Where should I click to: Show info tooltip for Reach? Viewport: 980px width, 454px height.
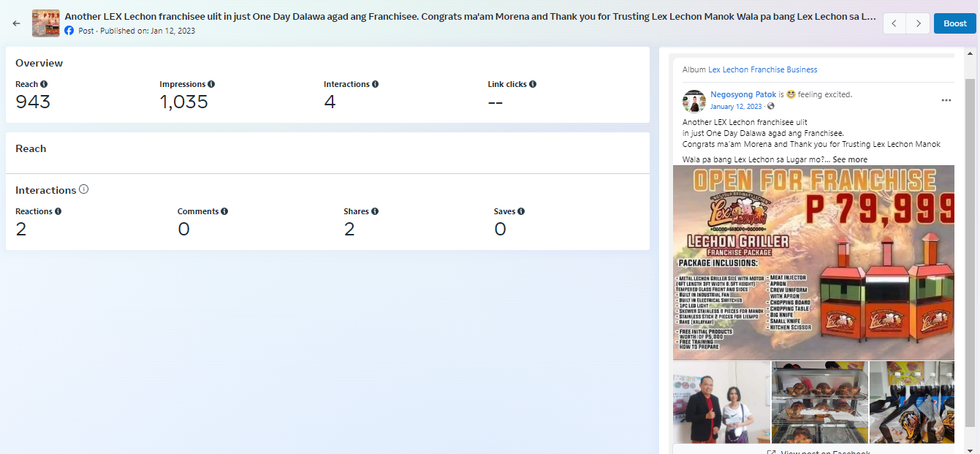(44, 84)
